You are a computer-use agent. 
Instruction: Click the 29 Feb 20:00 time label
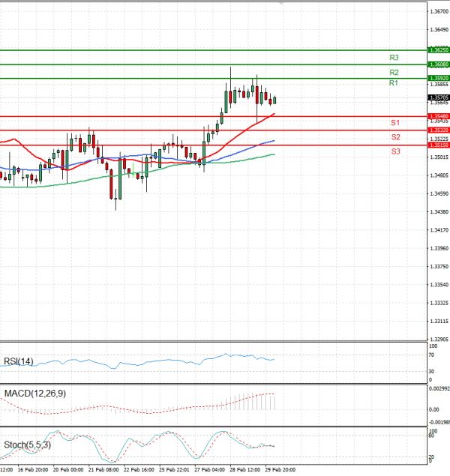tap(280, 470)
